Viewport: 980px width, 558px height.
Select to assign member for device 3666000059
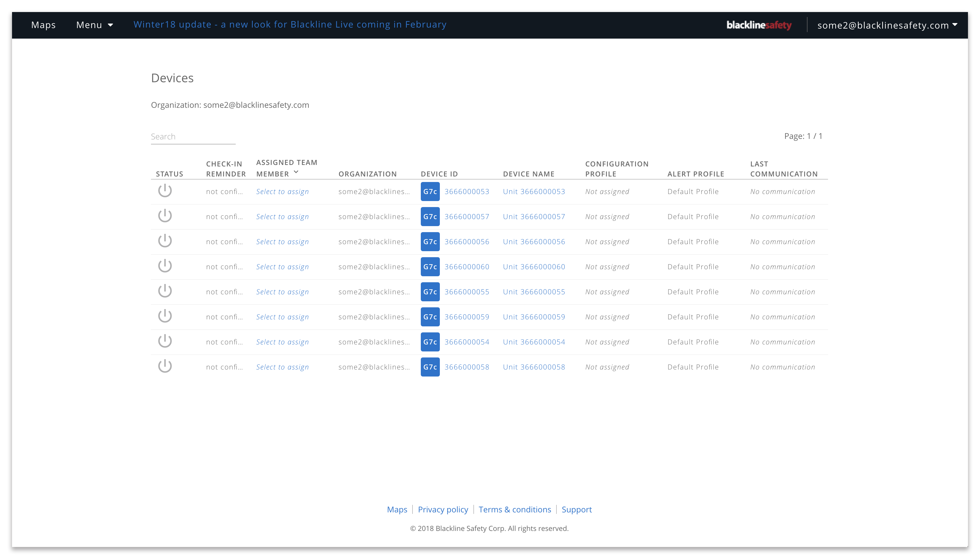(282, 317)
